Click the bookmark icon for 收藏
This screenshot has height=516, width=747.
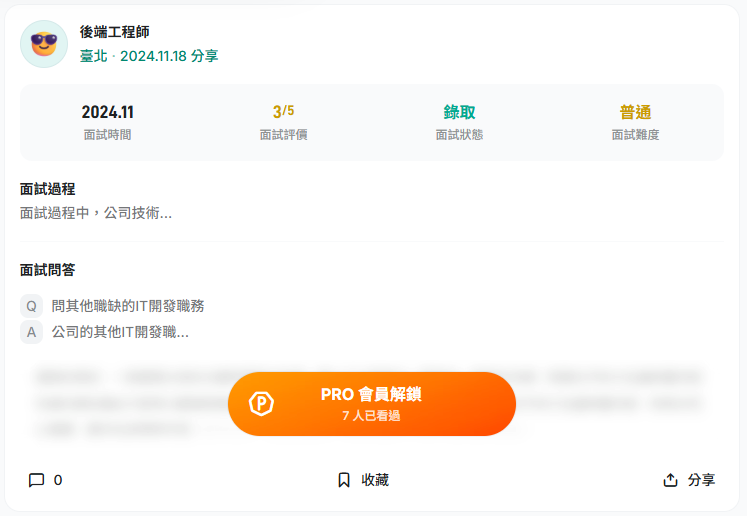click(x=344, y=480)
